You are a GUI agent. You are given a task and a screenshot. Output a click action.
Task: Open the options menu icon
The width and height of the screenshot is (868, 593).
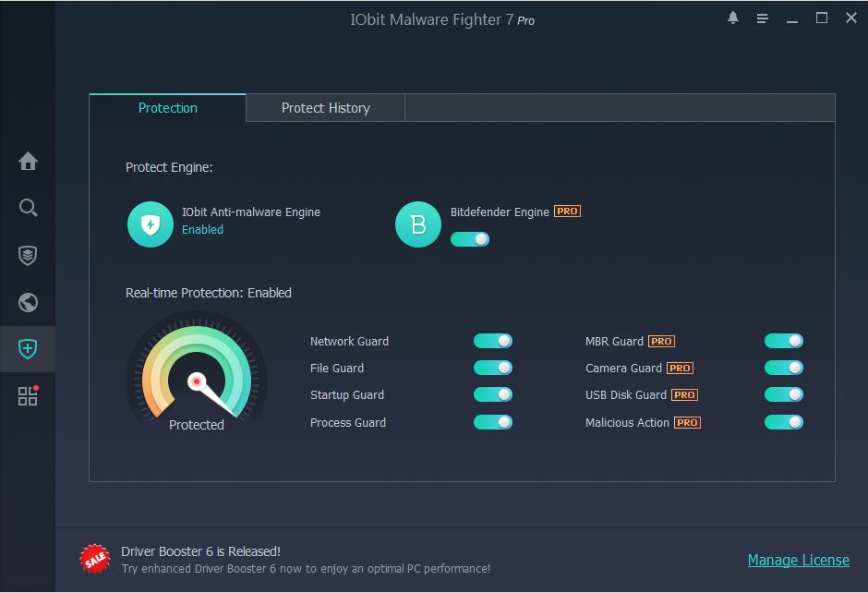point(762,18)
